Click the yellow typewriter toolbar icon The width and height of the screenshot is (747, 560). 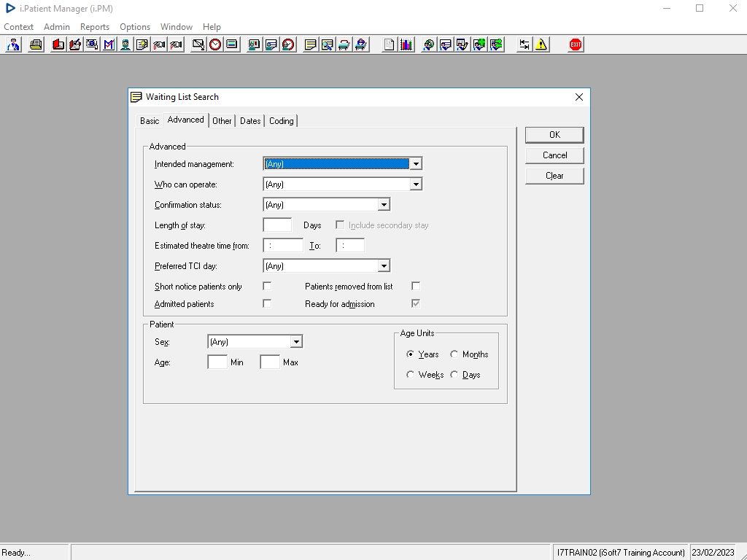pyautogui.click(x=36, y=44)
